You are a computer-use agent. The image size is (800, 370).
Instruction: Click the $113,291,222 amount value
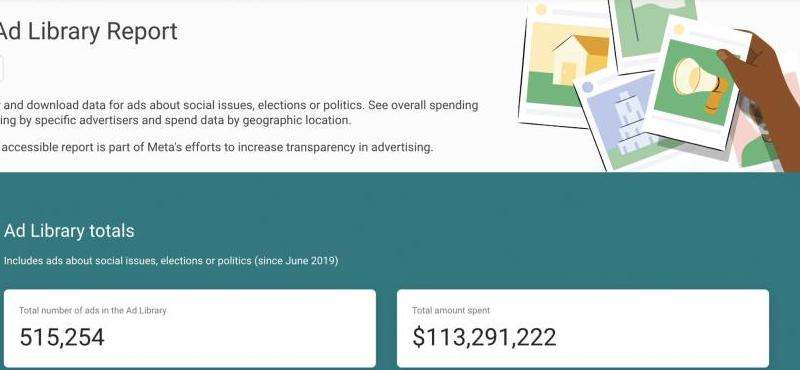tap(484, 337)
